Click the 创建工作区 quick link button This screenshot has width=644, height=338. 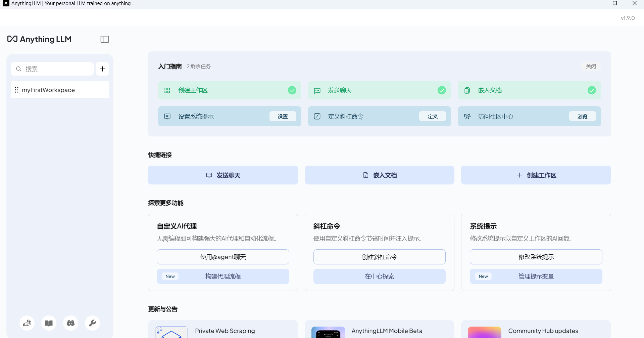(536, 175)
